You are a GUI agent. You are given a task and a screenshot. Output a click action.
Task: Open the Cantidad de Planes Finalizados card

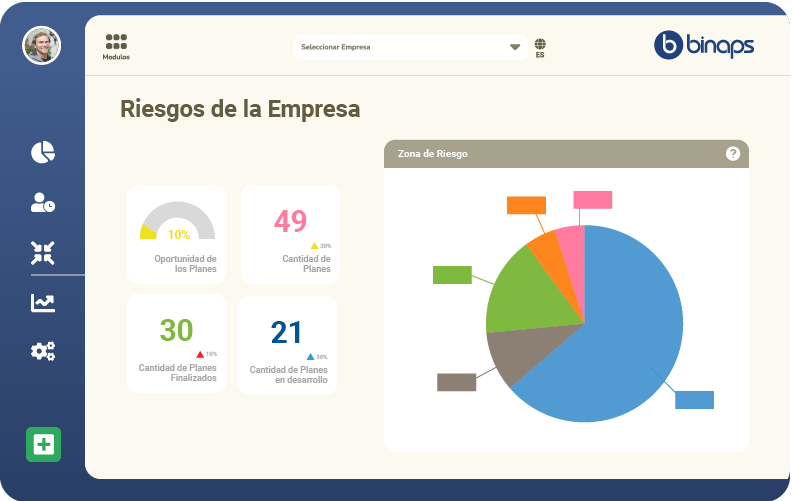(x=177, y=344)
